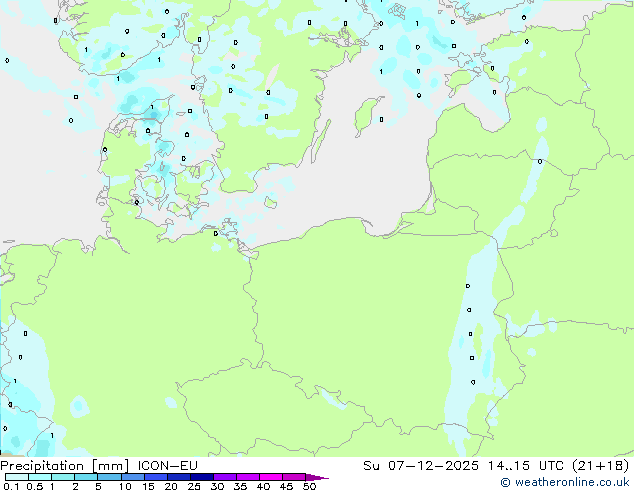Click the 35–40 mm legend color swatch

[x=248, y=477]
